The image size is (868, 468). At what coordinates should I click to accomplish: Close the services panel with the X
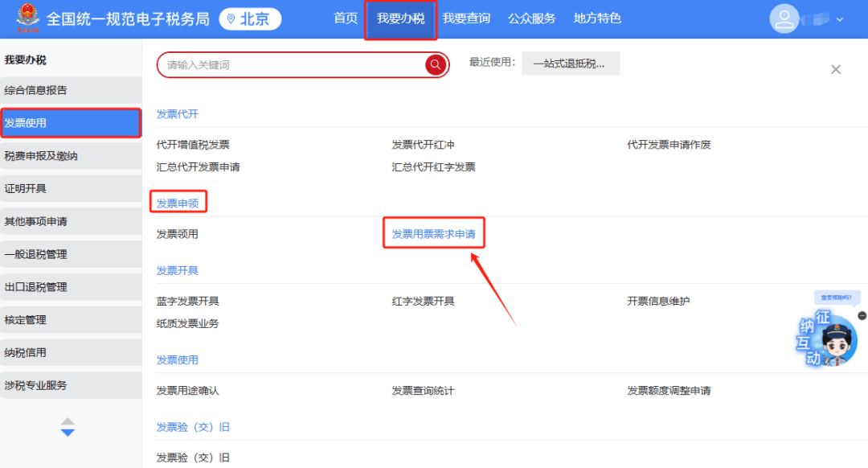[x=835, y=68]
